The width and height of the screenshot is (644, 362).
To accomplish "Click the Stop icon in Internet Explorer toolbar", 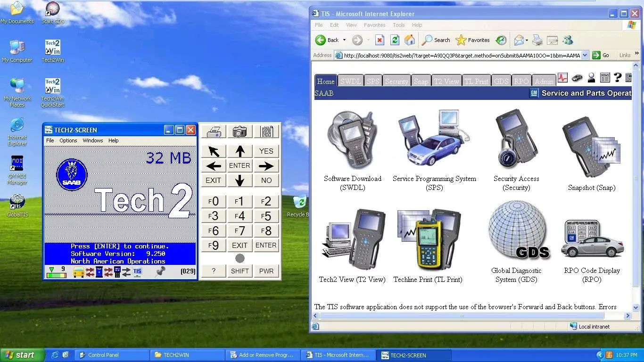I will 380,40.
